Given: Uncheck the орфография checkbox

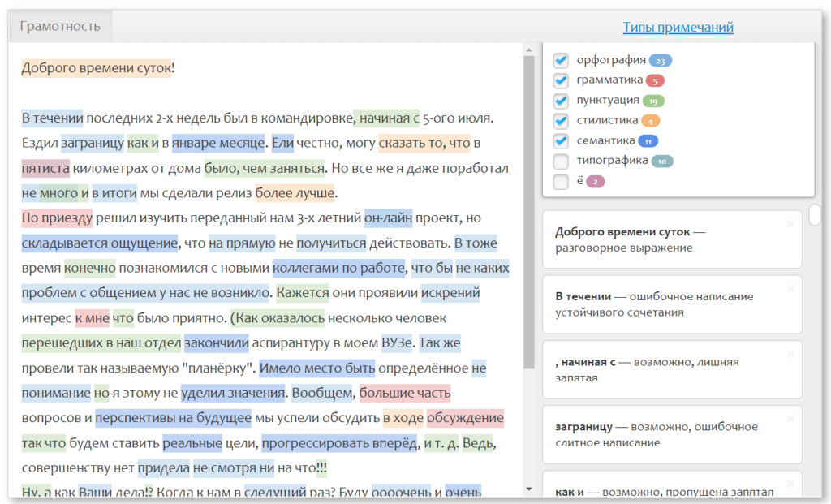Looking at the screenshot, I should pyautogui.click(x=560, y=61).
